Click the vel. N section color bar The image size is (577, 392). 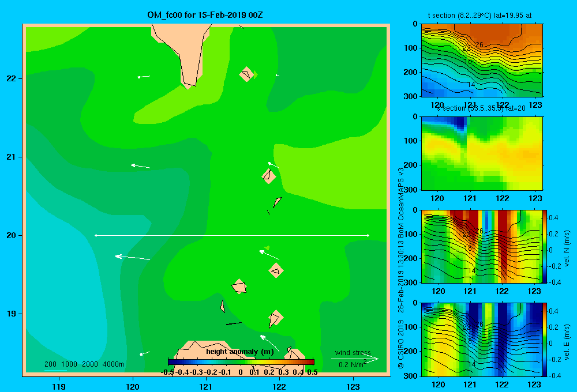click(x=545, y=246)
